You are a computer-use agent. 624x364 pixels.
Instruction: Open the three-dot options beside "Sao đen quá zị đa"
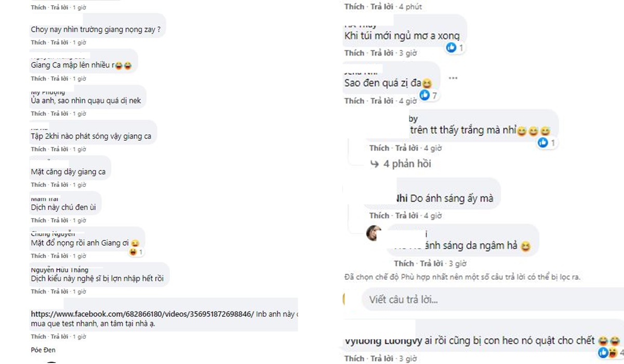[453, 78]
